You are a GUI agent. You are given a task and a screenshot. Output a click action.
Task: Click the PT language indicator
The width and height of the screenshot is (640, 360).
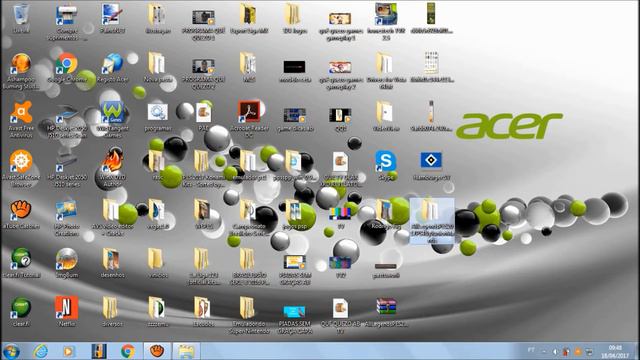point(531,350)
